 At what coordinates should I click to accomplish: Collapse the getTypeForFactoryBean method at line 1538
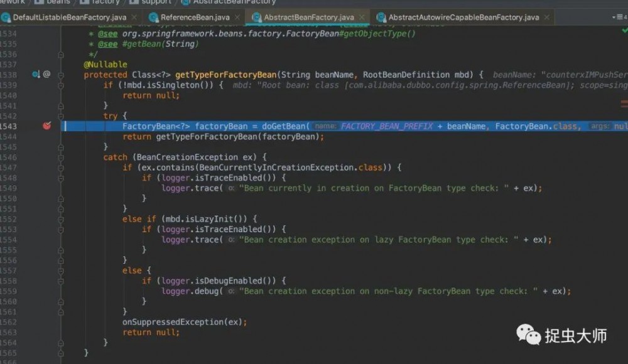pyautogui.click(x=61, y=75)
